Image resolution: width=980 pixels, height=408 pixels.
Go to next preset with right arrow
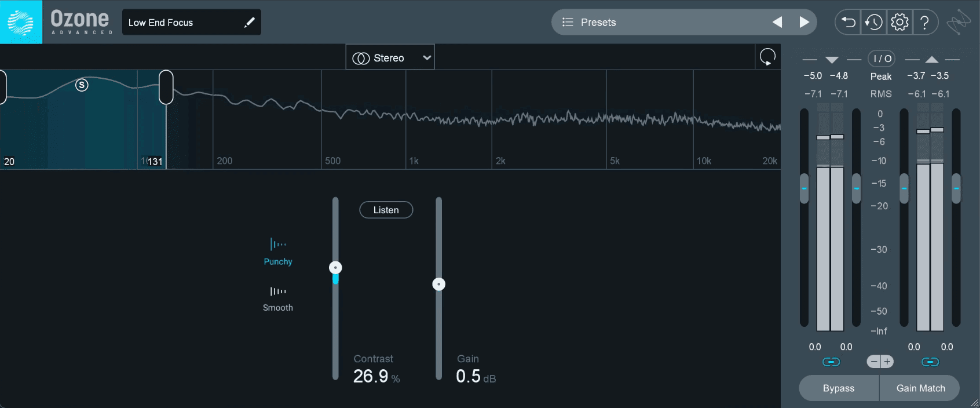tap(804, 22)
